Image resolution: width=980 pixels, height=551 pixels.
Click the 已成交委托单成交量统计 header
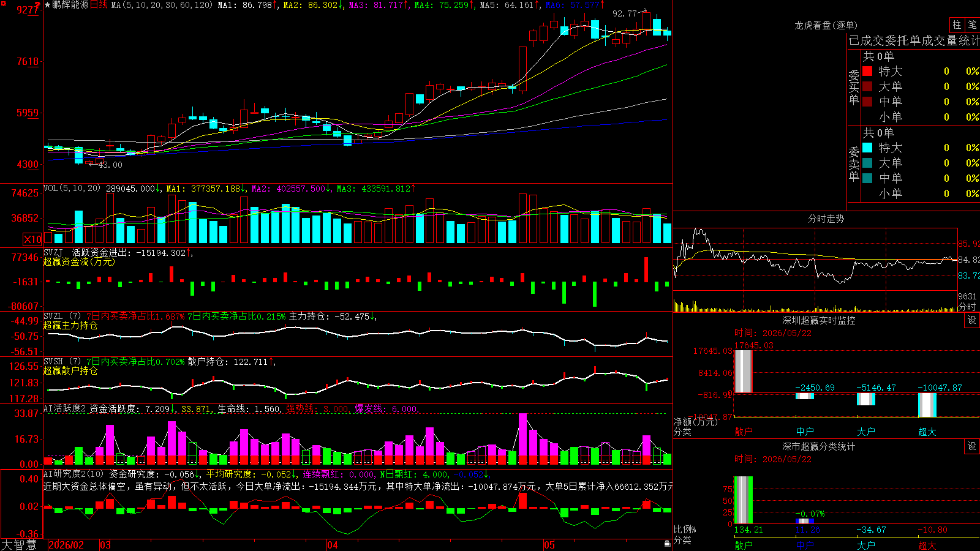click(x=914, y=40)
